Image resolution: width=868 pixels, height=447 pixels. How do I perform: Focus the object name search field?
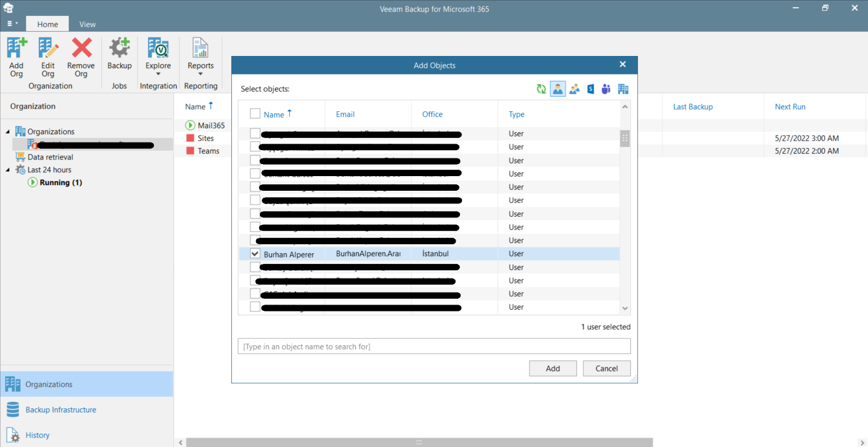point(435,347)
